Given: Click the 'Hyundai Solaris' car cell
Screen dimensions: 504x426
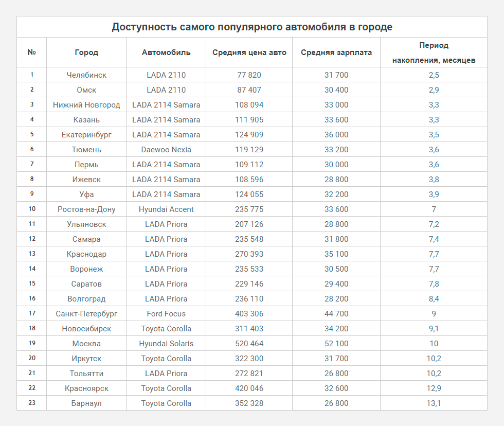Looking at the screenshot, I should point(166,344).
